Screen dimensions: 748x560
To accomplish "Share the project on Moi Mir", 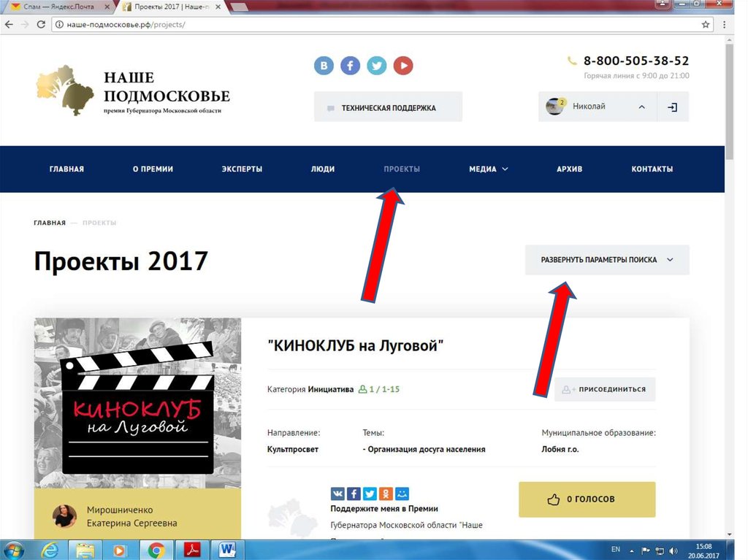I will pyautogui.click(x=402, y=494).
